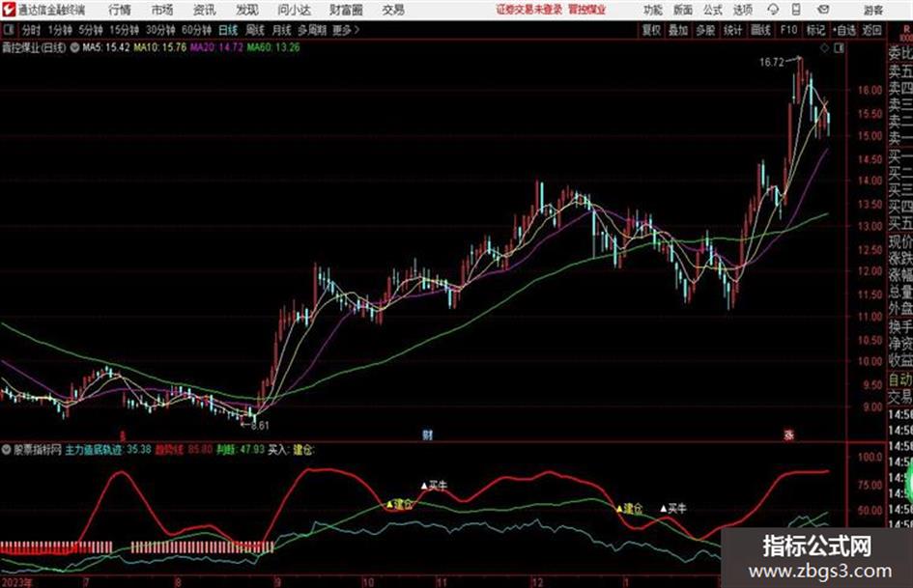Add stock via the 自选 button
This screenshot has height=588, width=913.
(x=844, y=30)
